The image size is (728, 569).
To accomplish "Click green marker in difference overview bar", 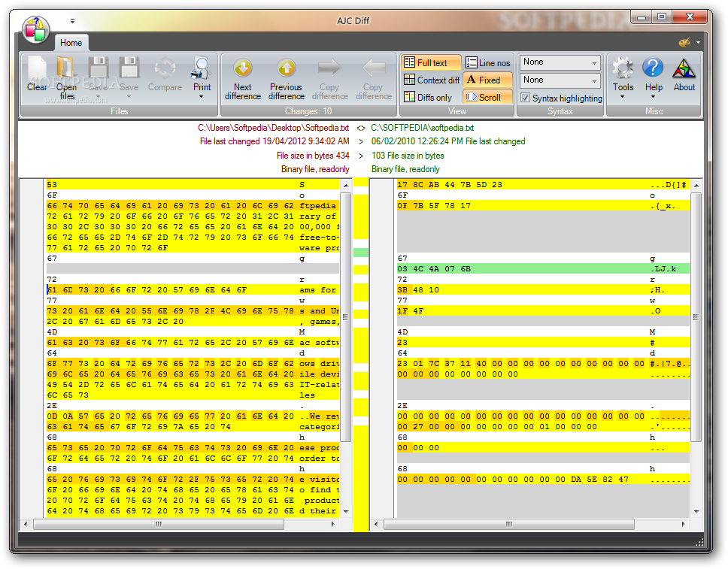I will [361, 253].
